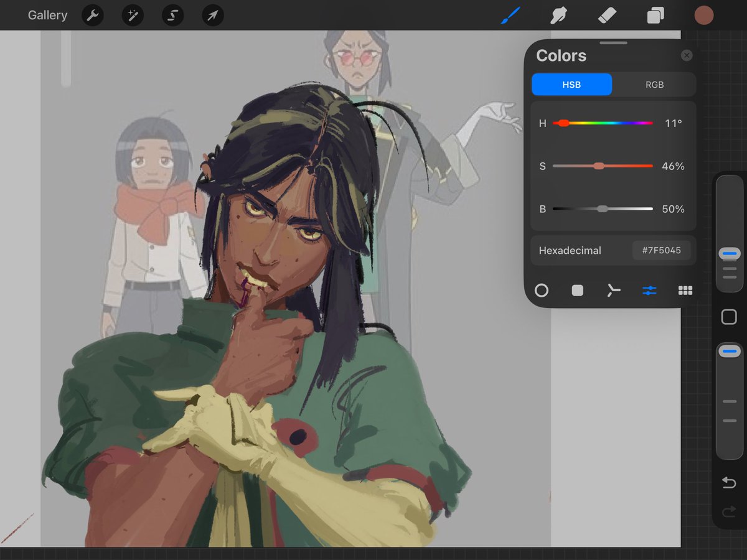This screenshot has width=747, height=560.
Task: Open the Actions wrench menu
Action: tap(93, 16)
